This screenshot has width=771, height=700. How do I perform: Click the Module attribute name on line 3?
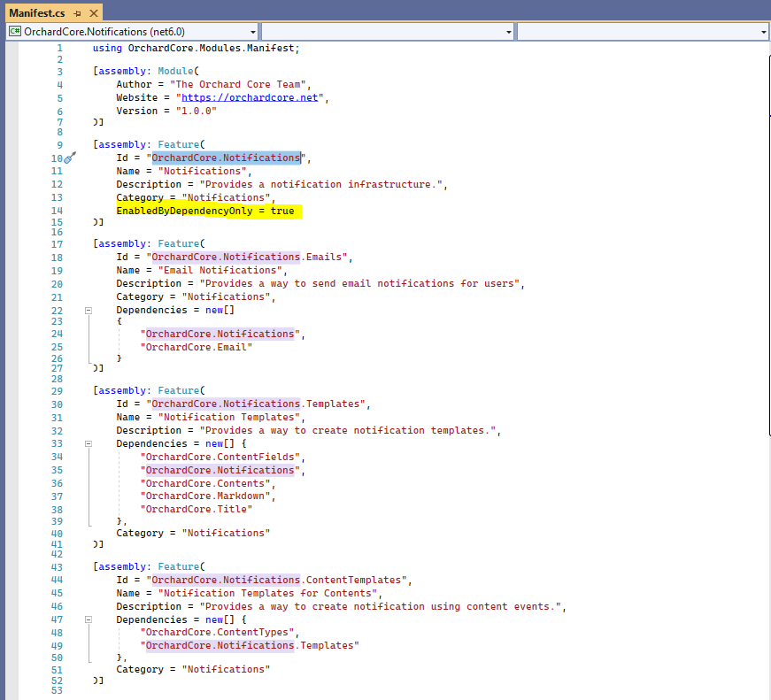[x=175, y=71]
